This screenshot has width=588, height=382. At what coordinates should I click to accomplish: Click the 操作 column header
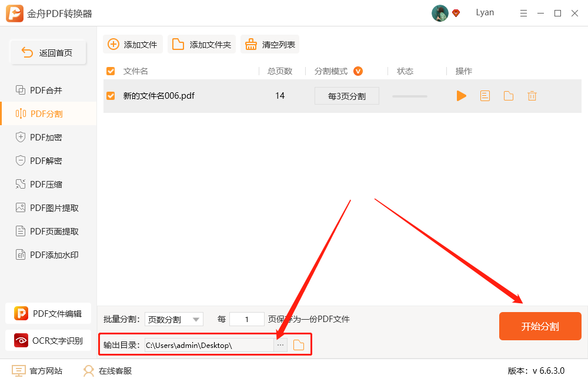(x=463, y=71)
